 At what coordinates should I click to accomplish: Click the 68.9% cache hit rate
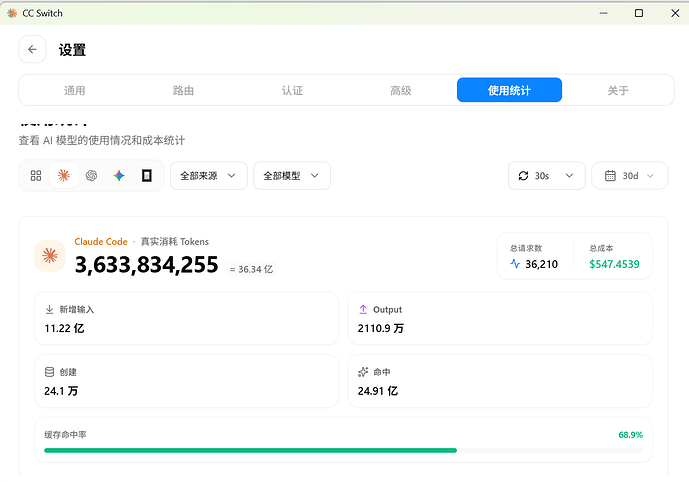point(631,435)
